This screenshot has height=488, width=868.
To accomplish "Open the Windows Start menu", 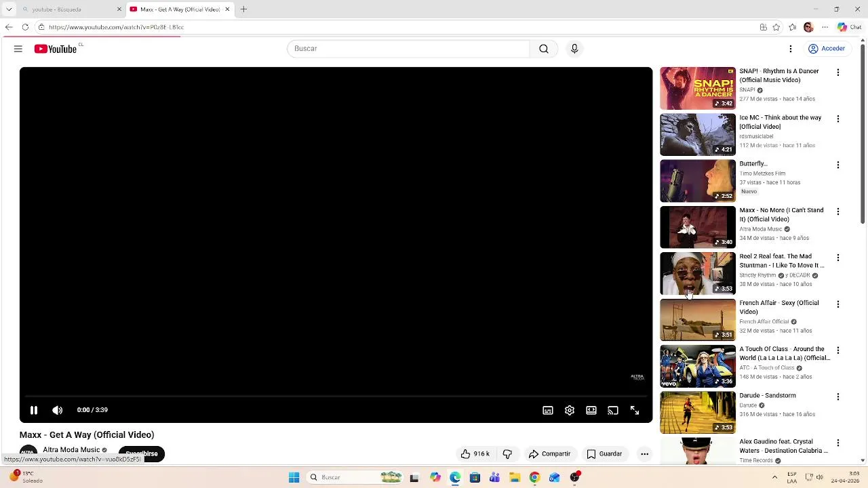I will (x=294, y=477).
